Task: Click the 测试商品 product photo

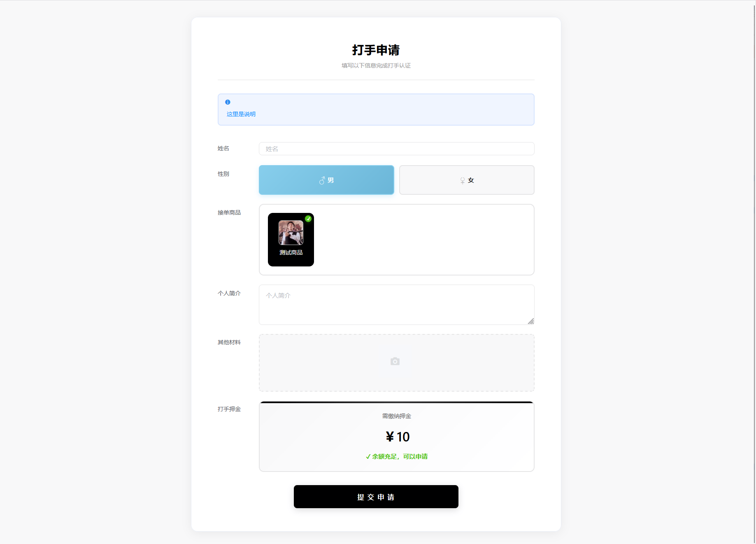Action: click(291, 233)
